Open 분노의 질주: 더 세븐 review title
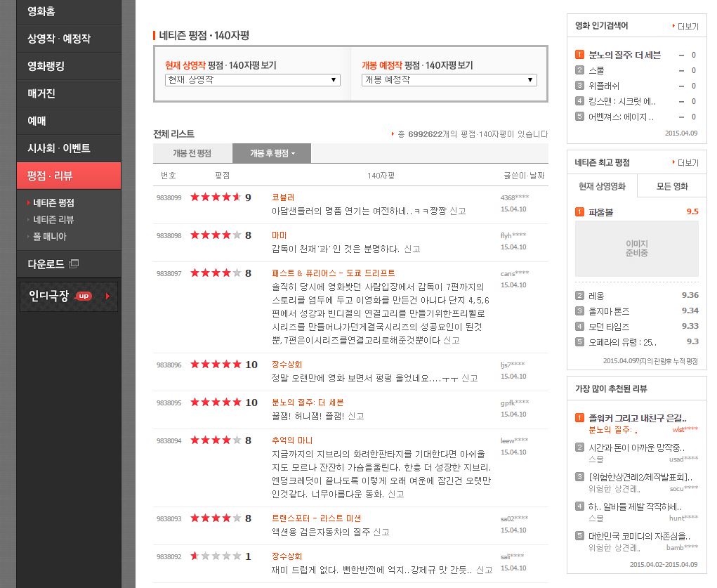This screenshot has height=588, width=717. click(308, 403)
